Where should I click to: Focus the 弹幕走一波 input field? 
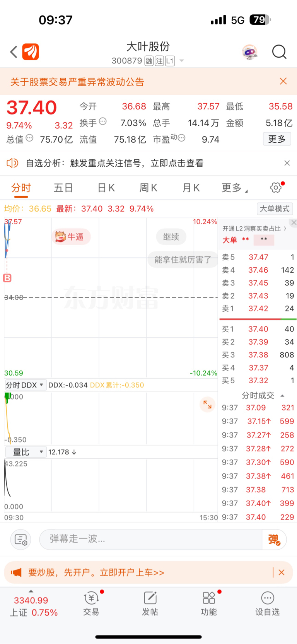coord(151,539)
